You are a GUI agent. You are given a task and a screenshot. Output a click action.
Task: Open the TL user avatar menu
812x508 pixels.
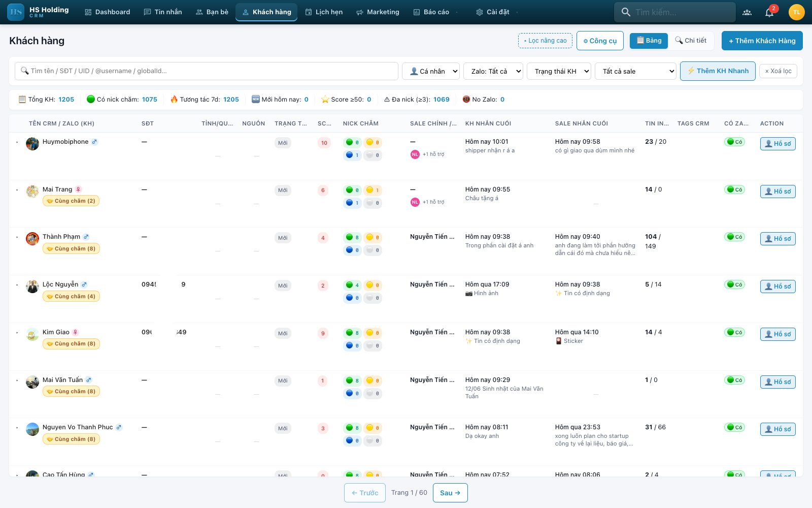pos(797,12)
